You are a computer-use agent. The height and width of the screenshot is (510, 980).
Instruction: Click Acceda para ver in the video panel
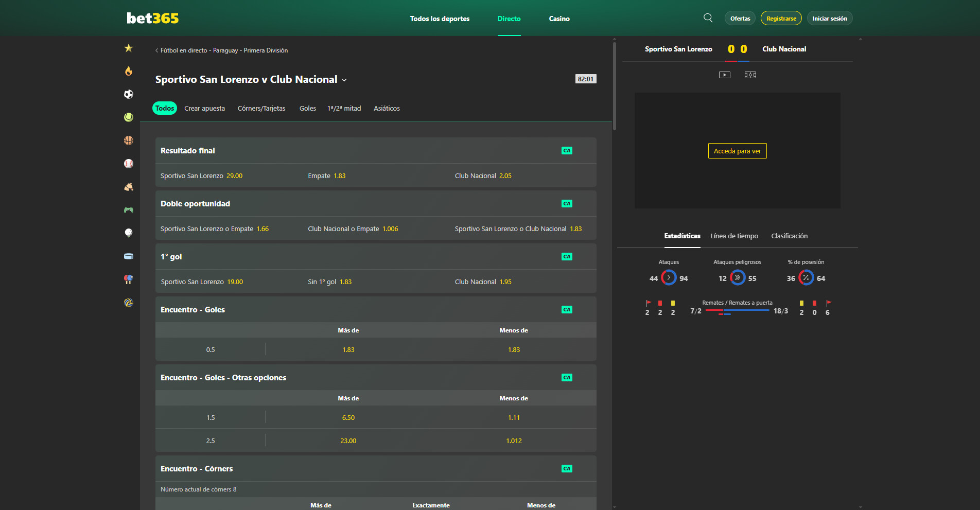738,151
